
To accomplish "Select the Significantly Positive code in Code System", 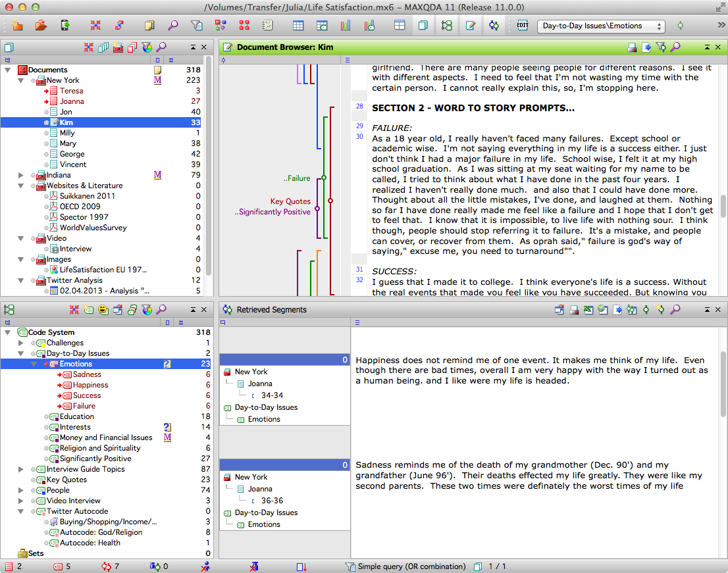I will coord(95,459).
